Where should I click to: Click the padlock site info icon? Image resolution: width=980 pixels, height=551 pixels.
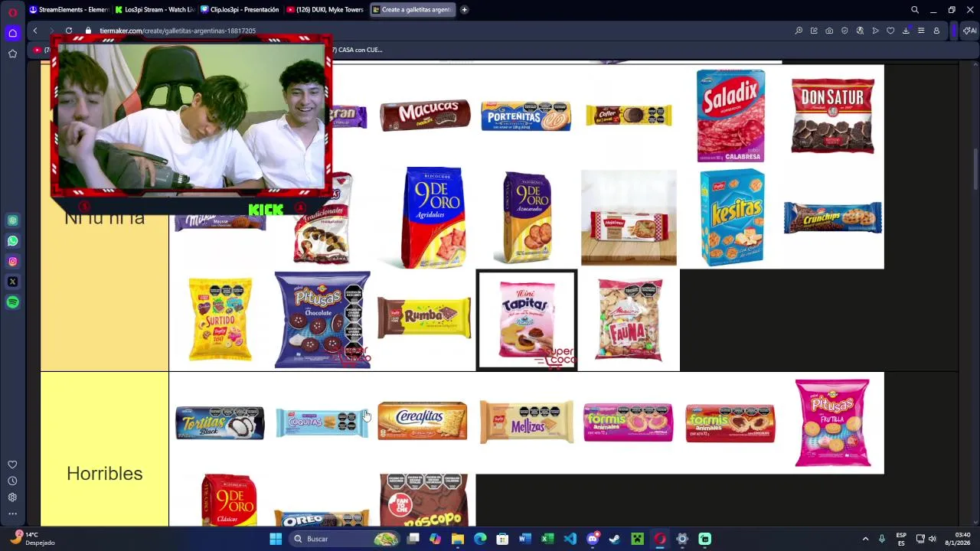(x=88, y=31)
